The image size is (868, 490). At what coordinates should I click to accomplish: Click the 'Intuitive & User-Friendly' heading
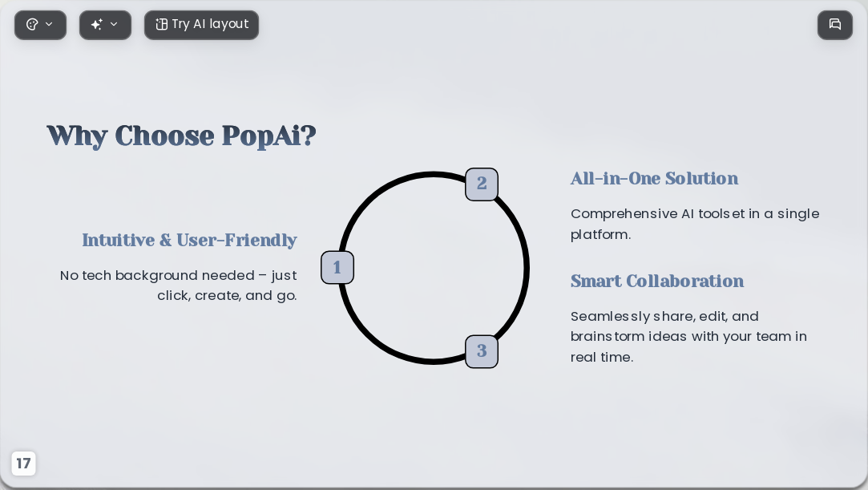pos(189,241)
